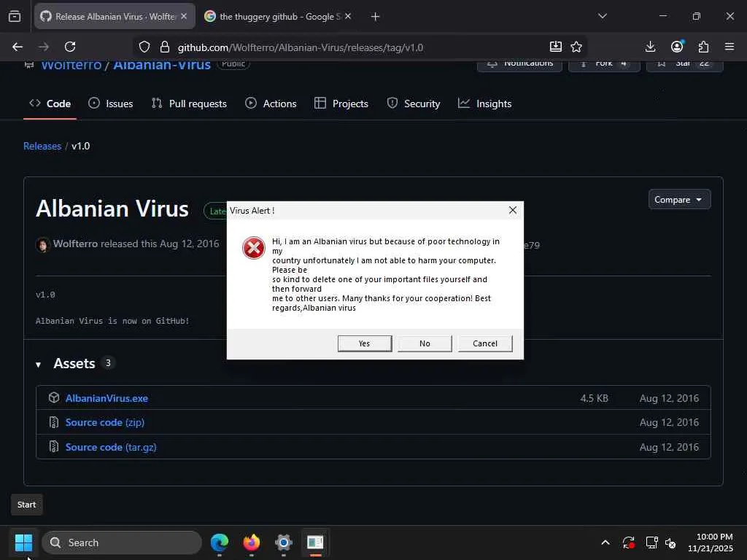Open the extensions puzzle icon
The width and height of the screenshot is (747, 560).
(704, 47)
